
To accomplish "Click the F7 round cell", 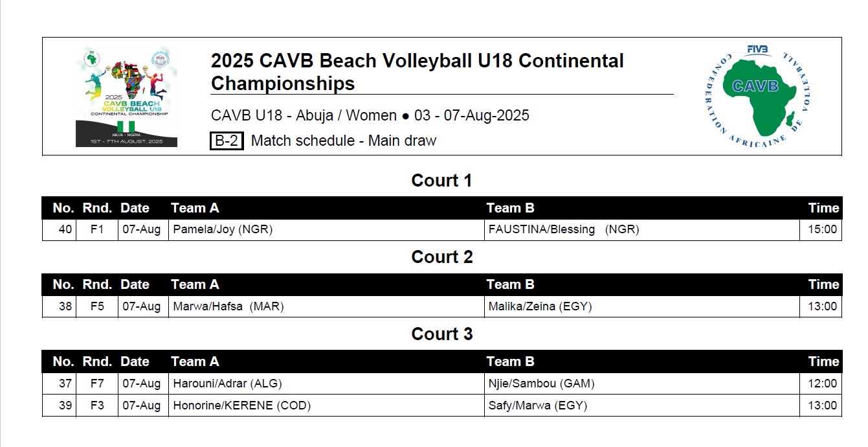I will (x=97, y=384).
